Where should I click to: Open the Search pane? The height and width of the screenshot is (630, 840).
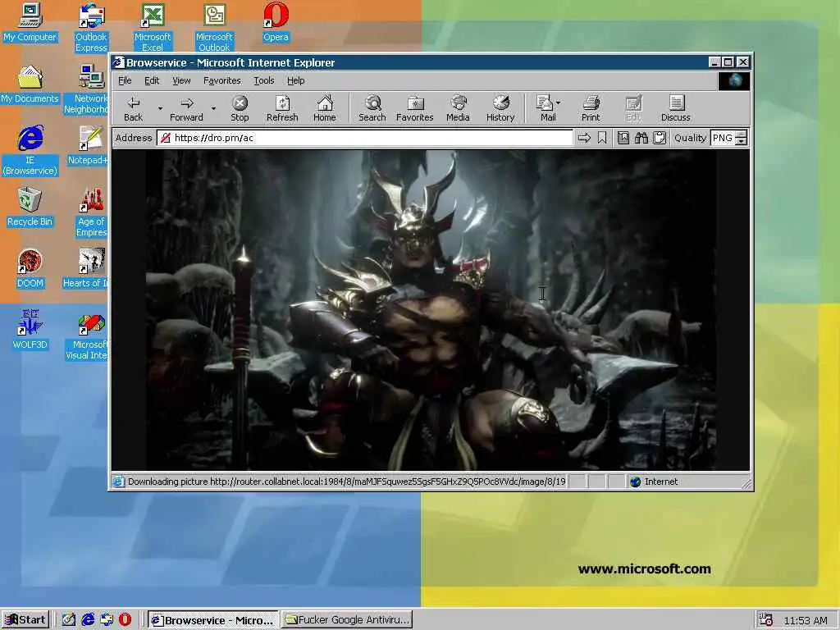[x=372, y=109]
